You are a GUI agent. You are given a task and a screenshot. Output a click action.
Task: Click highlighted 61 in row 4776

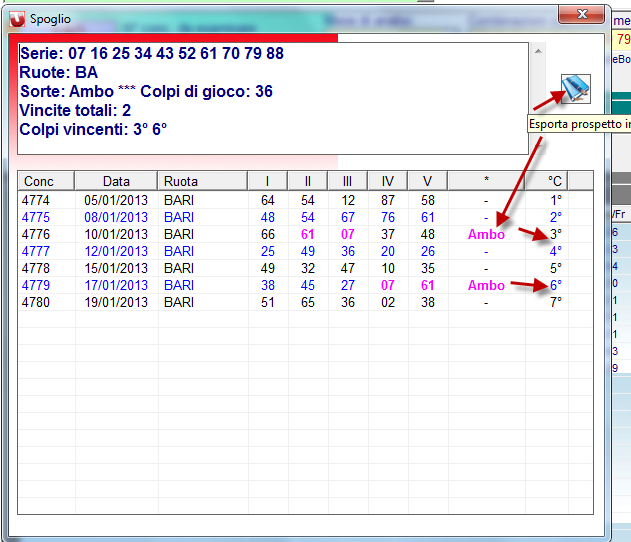pyautogui.click(x=307, y=234)
